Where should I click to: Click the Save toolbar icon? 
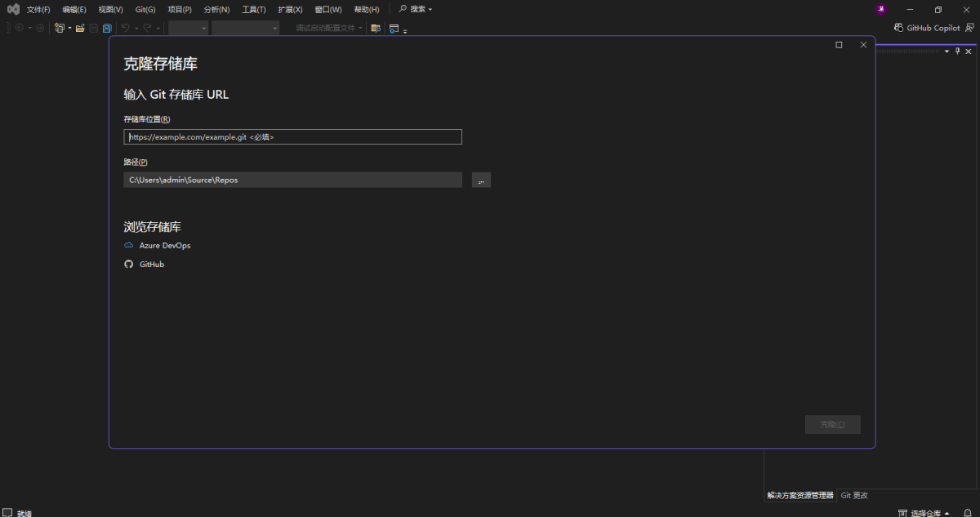[94, 27]
